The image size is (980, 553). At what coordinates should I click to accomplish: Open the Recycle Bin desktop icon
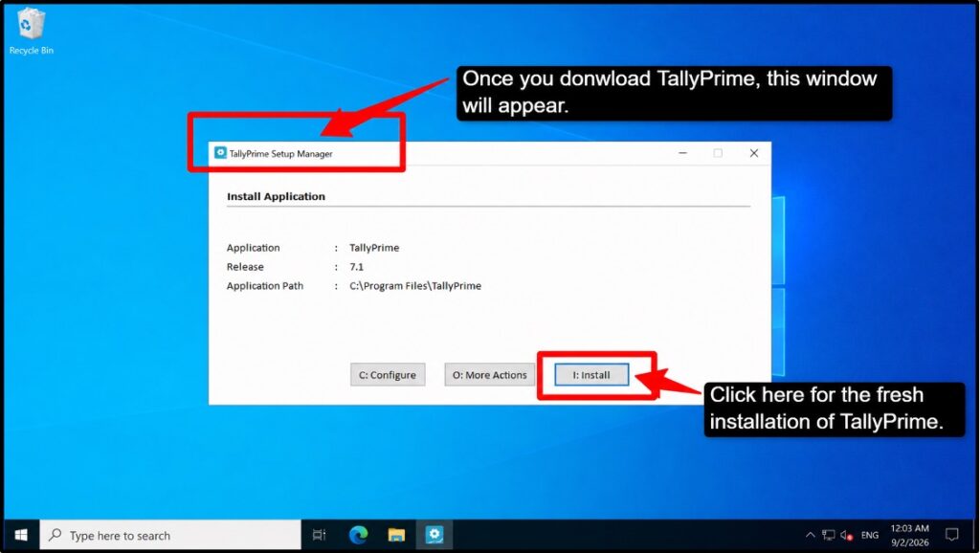pyautogui.click(x=31, y=32)
